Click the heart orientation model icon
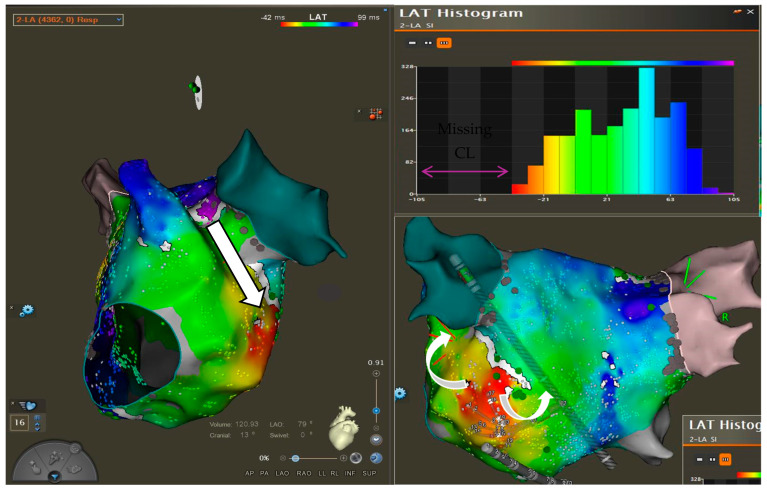The width and height of the screenshot is (767, 491). click(343, 427)
